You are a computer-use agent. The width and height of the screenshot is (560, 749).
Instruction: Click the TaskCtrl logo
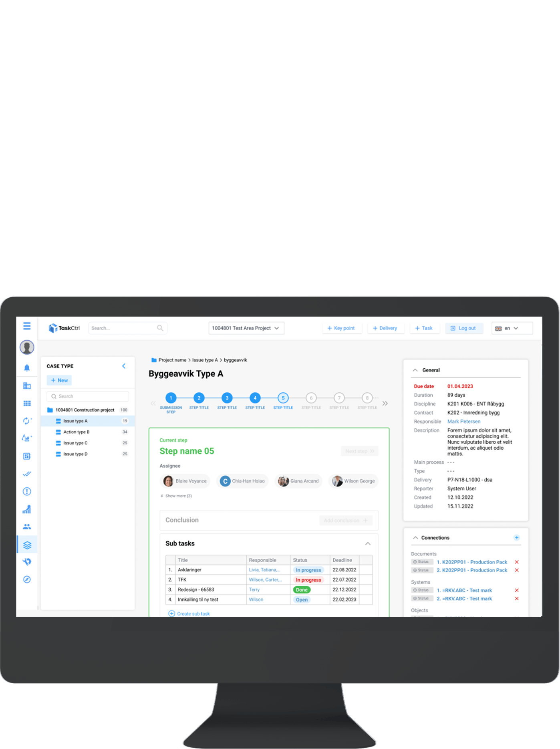point(64,328)
